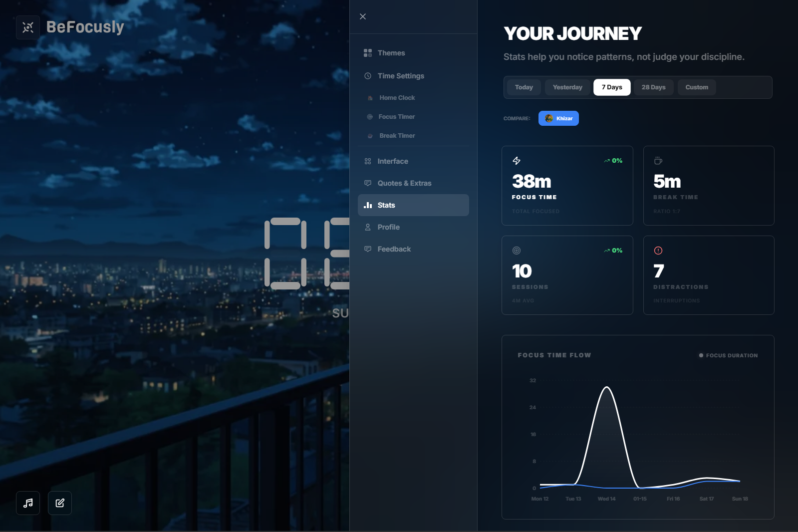Open the Feedback section

[x=413, y=249]
